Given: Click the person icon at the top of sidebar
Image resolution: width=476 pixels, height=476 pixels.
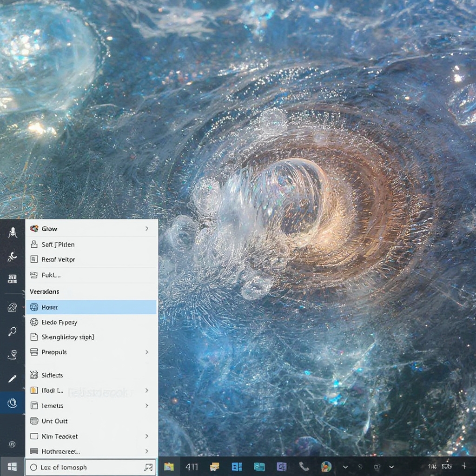Looking at the screenshot, I should click(13, 231).
